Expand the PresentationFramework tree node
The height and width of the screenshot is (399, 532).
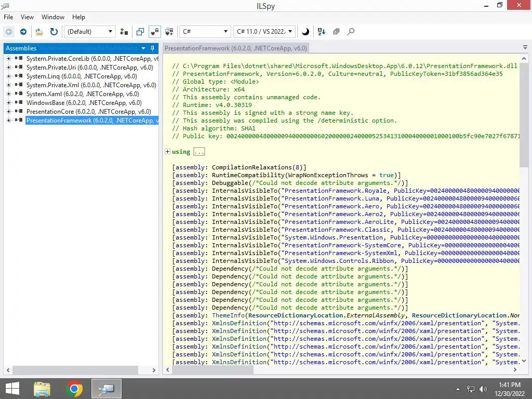click(x=8, y=121)
